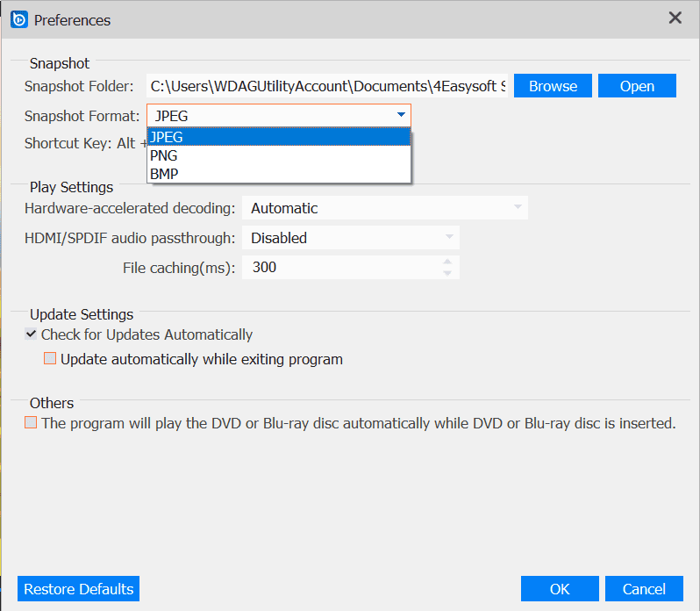Select JPEG in the format list
700x611 pixels.
pyautogui.click(x=279, y=136)
